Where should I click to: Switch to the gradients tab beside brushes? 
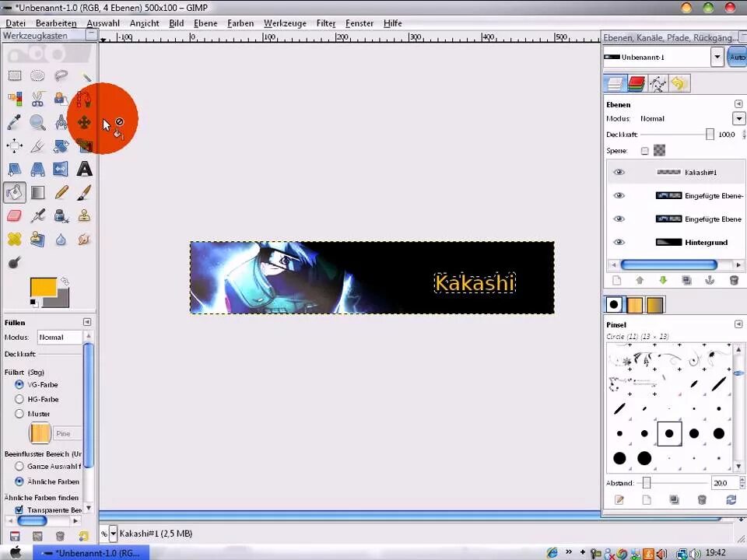(655, 305)
